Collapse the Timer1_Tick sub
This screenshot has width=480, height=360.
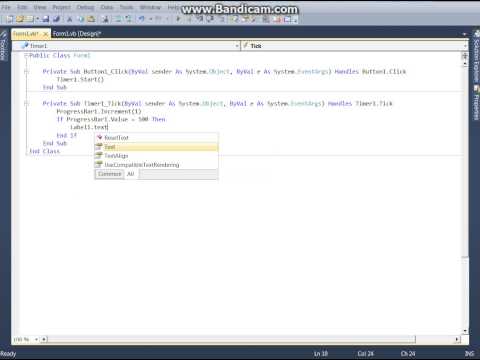(26, 103)
